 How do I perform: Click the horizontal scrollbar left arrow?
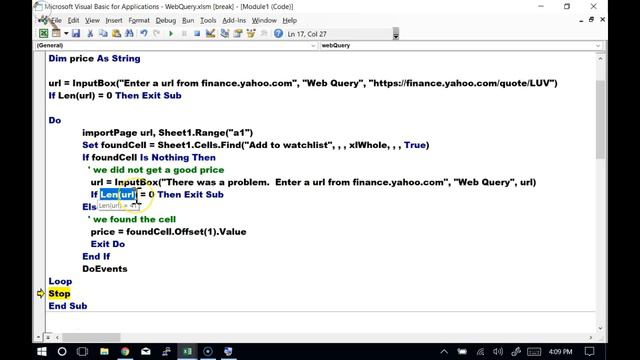pyautogui.click(x=57, y=338)
